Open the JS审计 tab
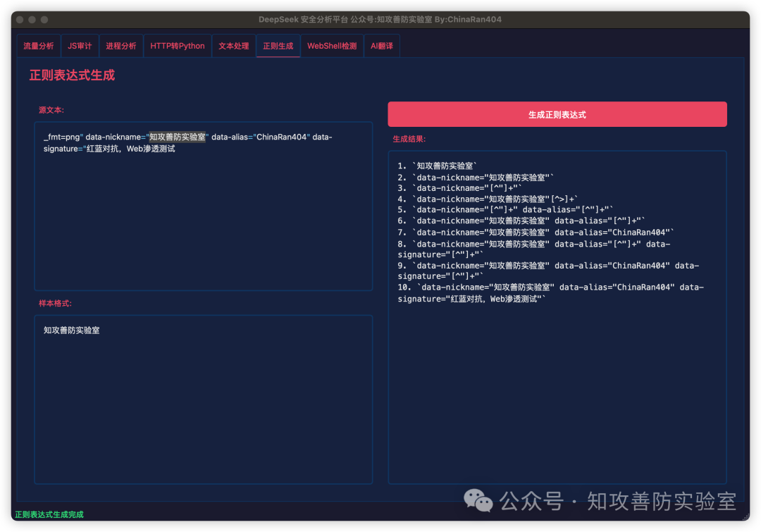The image size is (761, 532). [80, 46]
